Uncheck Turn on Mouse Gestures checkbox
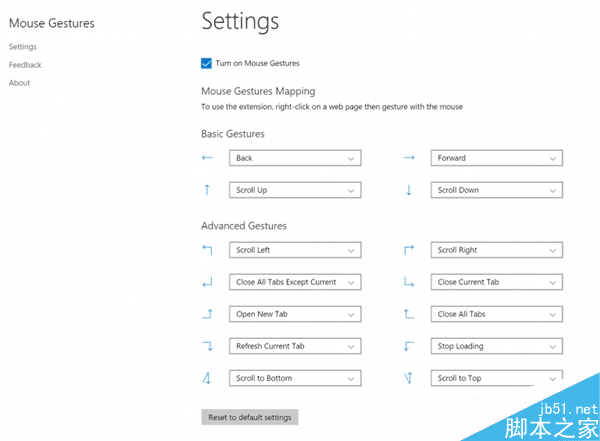Image resolution: width=600 pixels, height=441 pixels. 206,63
